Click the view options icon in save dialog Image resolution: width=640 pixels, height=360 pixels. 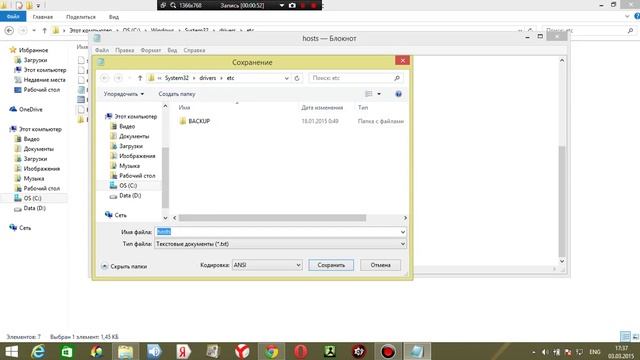pyautogui.click(x=369, y=94)
